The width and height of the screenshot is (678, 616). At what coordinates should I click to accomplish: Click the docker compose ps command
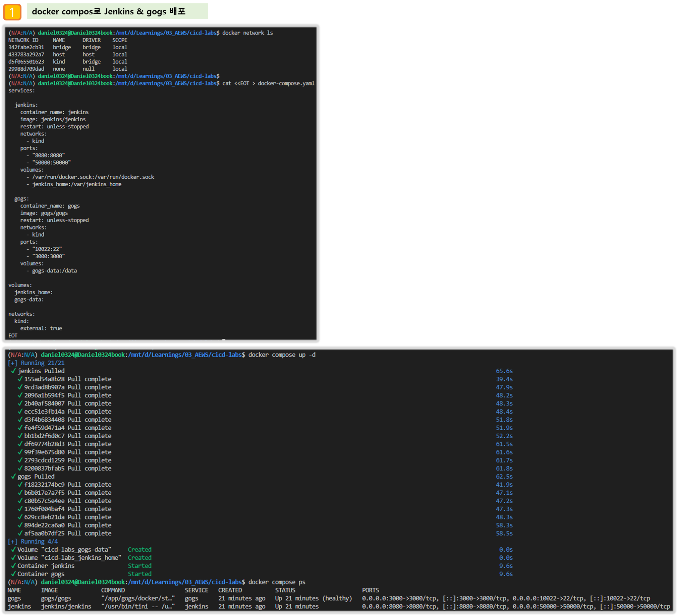pos(277,582)
